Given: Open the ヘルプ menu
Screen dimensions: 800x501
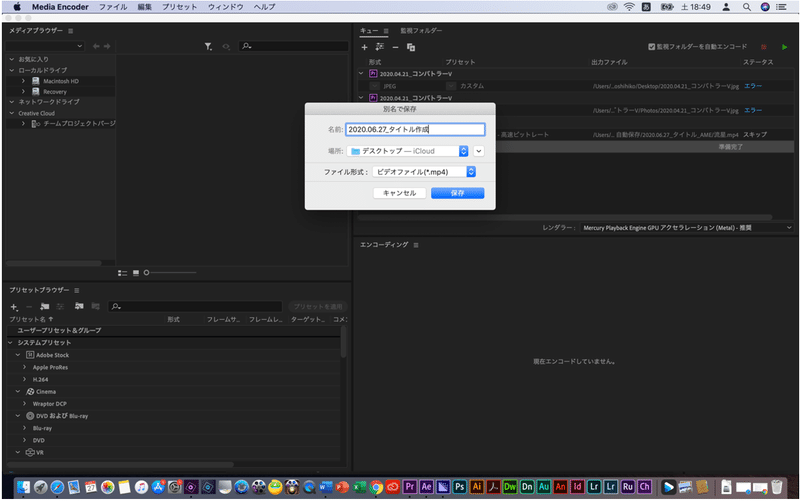Looking at the screenshot, I should point(264,7).
